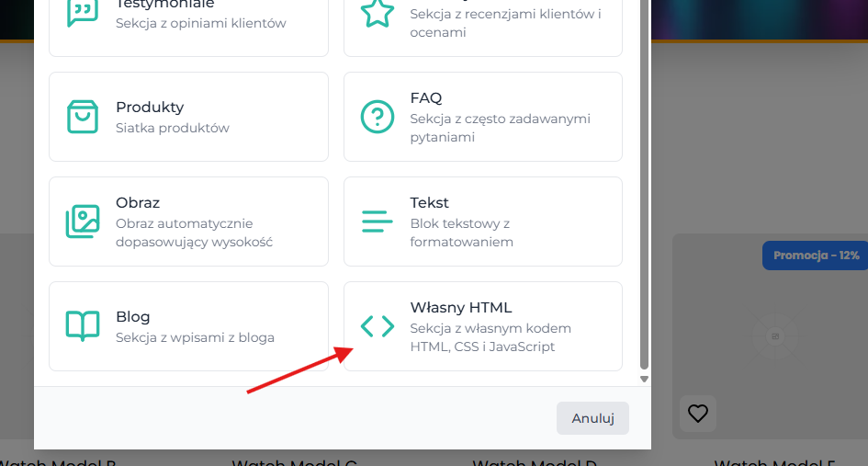The width and height of the screenshot is (868, 466).
Task: Pick the Tekst block title
Action: [429, 203]
